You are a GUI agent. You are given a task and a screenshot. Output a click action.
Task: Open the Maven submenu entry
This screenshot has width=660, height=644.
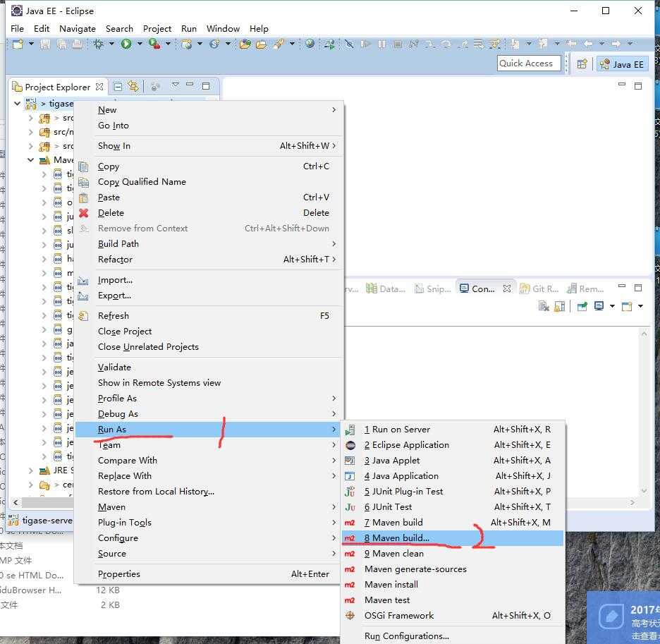pos(208,507)
